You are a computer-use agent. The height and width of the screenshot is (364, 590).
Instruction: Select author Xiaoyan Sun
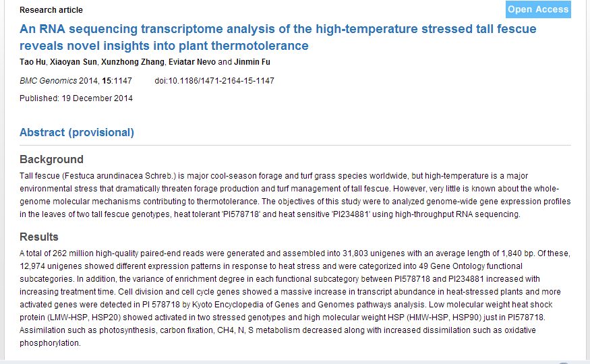tap(73, 62)
